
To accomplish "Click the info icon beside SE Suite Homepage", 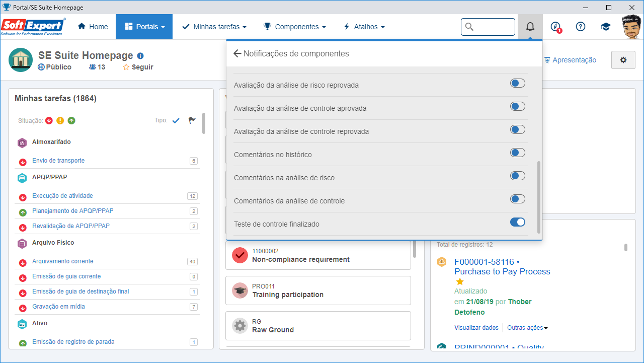I will point(140,56).
